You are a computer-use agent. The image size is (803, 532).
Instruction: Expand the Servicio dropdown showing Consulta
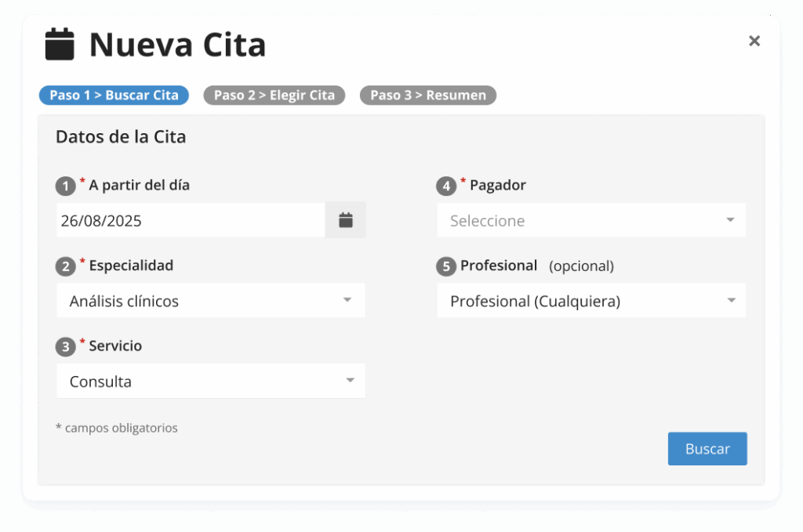(210, 382)
